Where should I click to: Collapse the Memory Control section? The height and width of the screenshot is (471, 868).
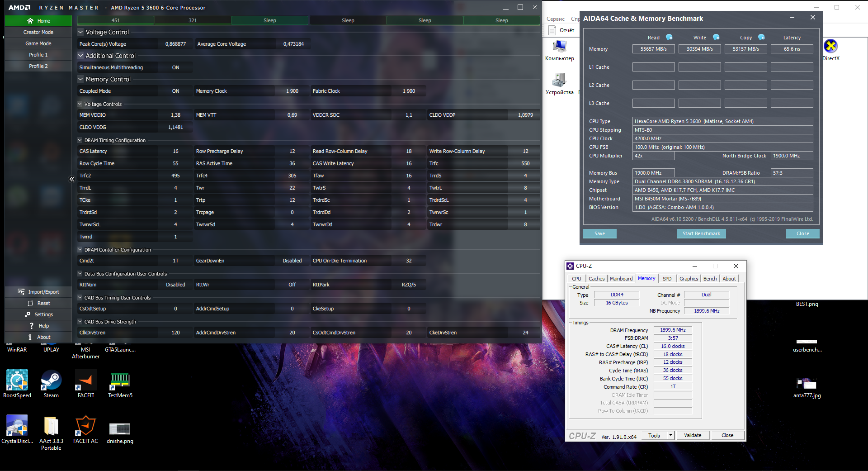(x=80, y=79)
